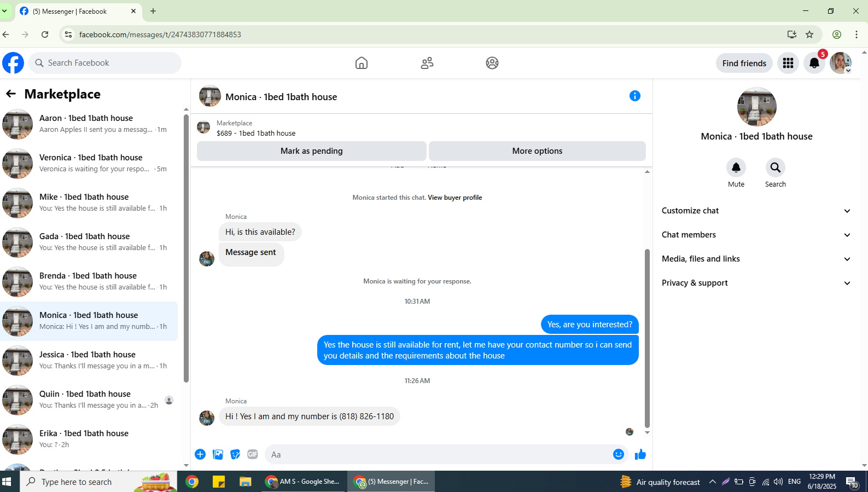Open the Windows Start menu

tap(7, 482)
